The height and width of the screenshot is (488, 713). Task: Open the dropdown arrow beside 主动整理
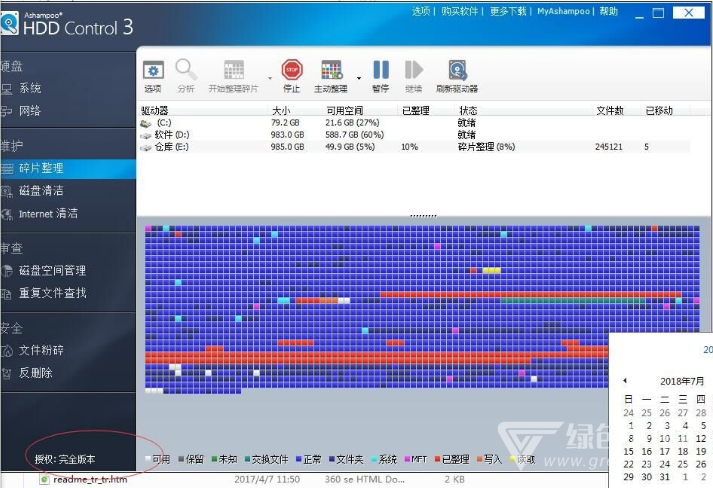(359, 78)
